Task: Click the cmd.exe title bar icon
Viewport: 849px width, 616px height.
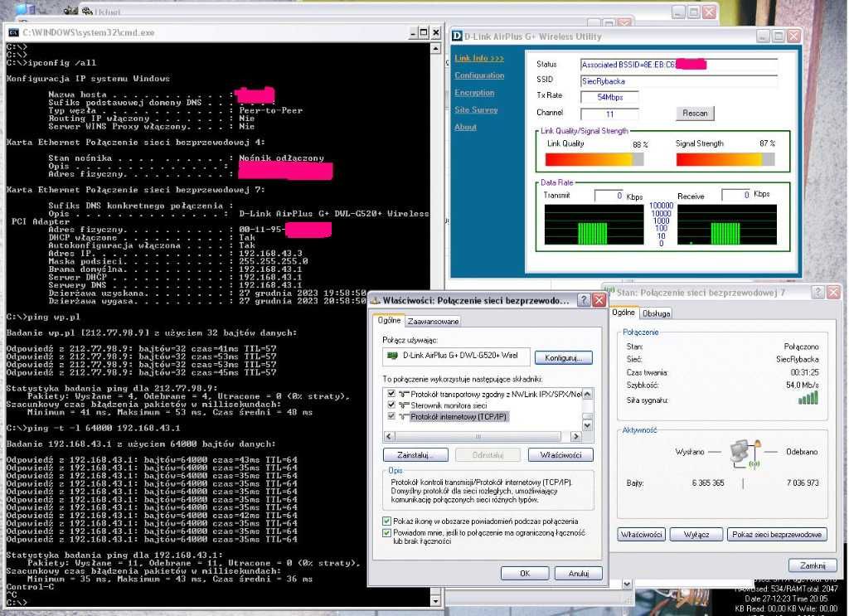Action: coord(13,32)
